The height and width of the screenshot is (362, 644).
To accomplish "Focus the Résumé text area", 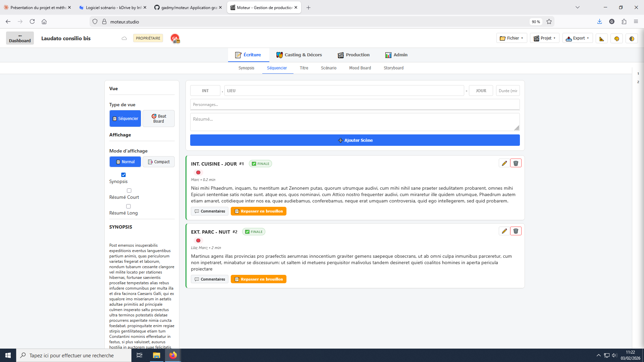I will click(x=355, y=122).
